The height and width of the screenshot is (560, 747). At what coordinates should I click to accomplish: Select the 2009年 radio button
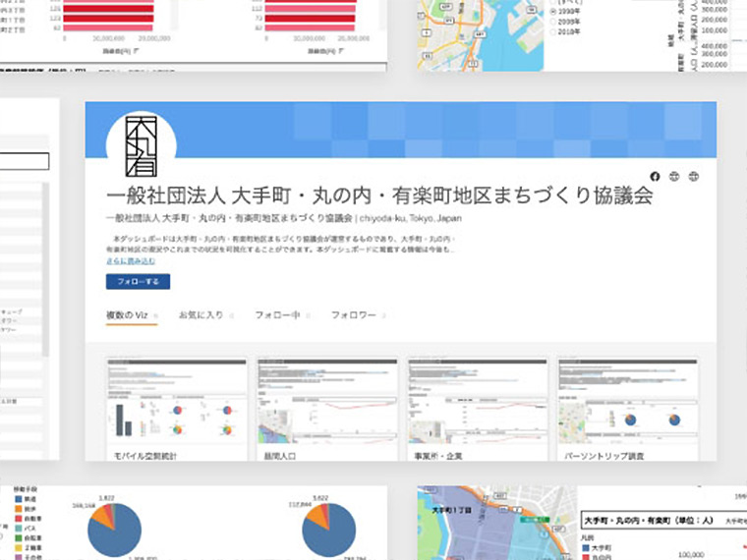pos(553,22)
